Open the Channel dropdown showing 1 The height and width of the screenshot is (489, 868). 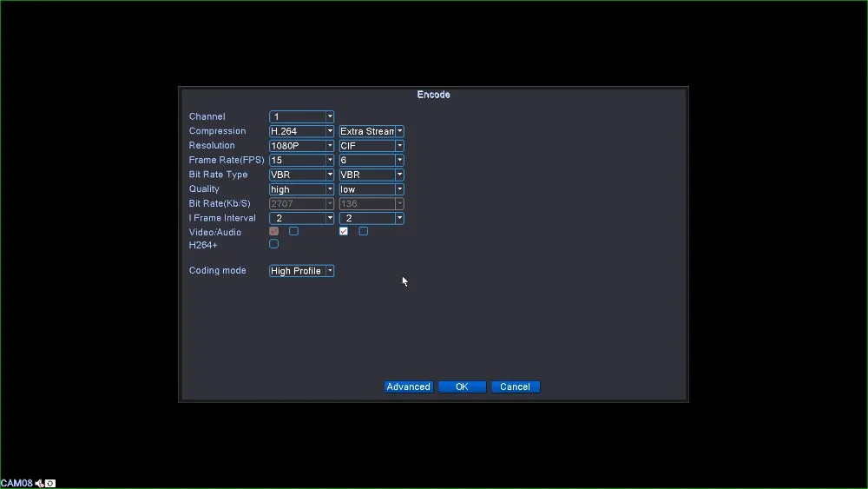coord(302,117)
